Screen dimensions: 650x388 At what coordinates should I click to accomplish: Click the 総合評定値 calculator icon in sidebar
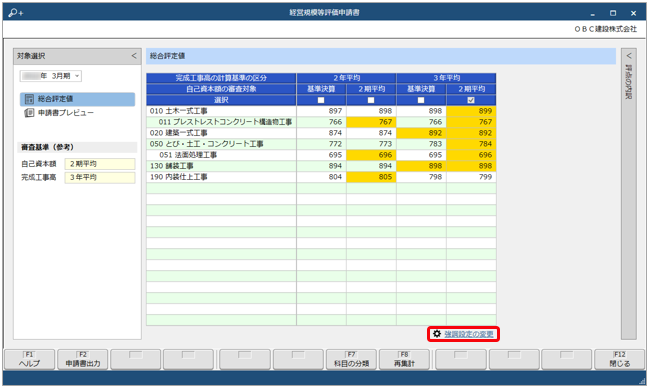pos(29,99)
